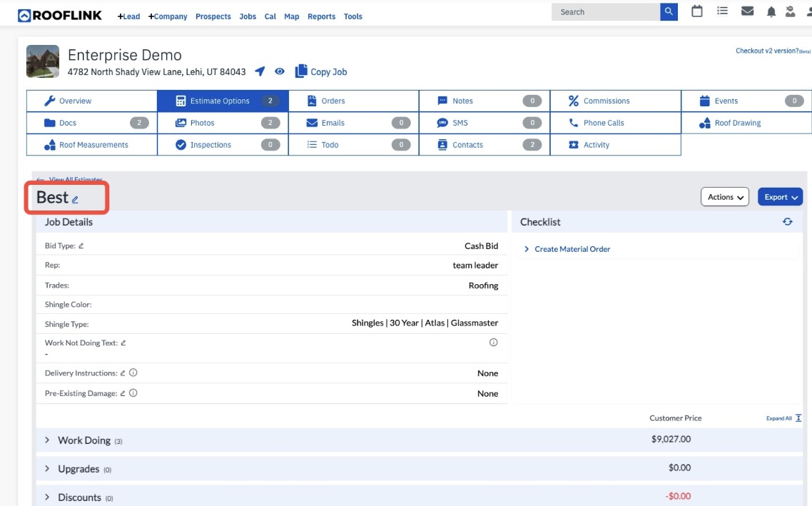
Task: Expand Create Material Order checklist item
Action: pos(527,249)
